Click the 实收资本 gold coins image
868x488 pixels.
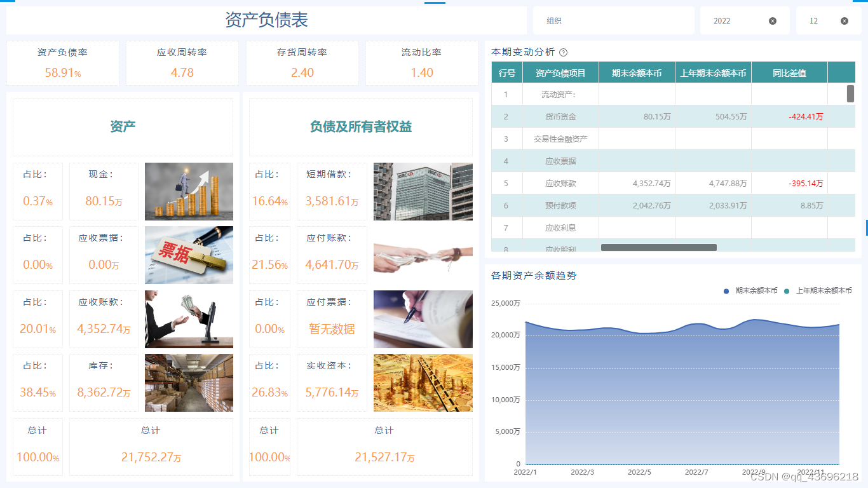pos(423,383)
